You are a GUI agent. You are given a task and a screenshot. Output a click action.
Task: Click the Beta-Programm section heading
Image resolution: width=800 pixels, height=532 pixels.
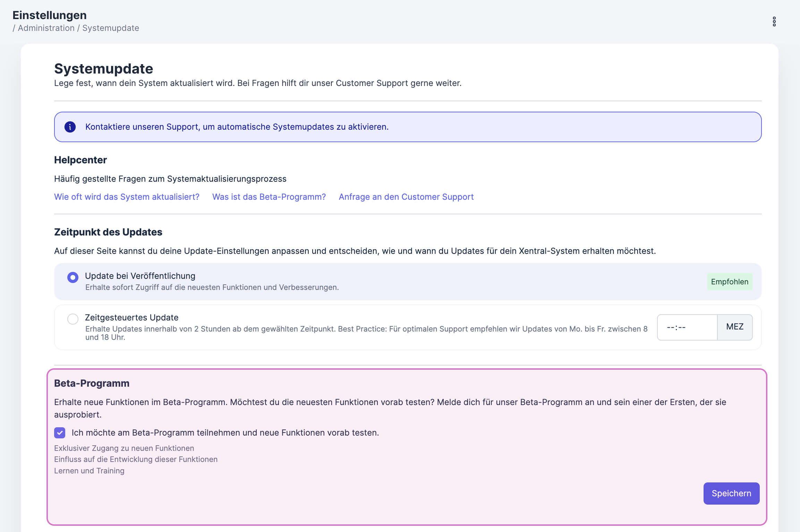click(92, 384)
